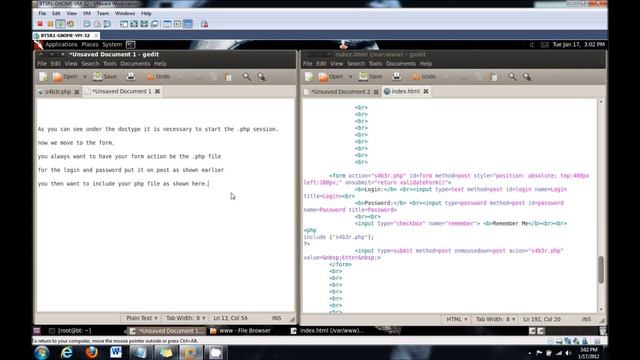
Task: Open View menu in index.html gedit window
Action: click(x=337, y=64)
